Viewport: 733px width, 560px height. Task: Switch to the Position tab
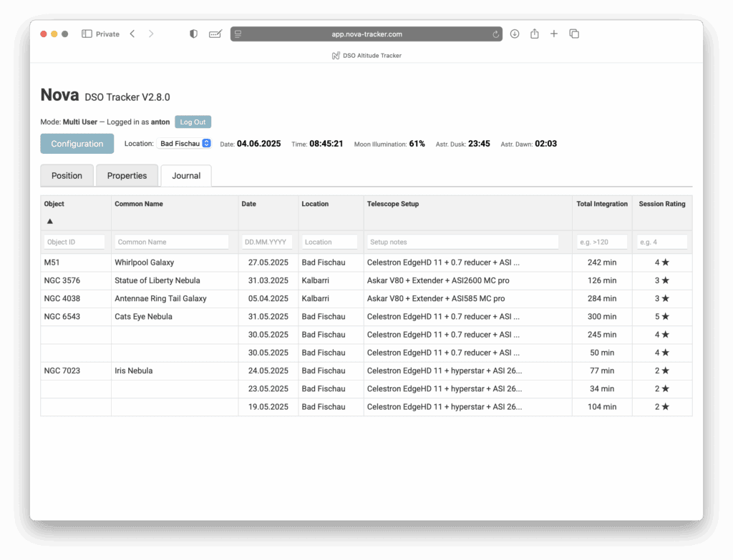coord(67,176)
